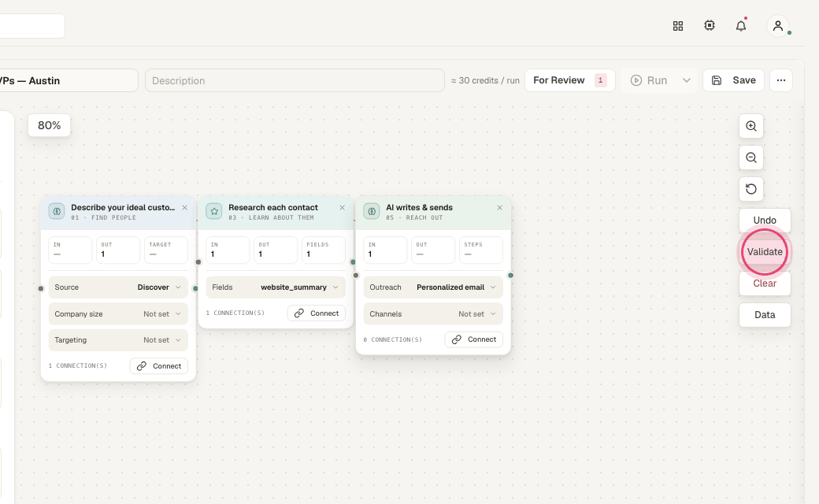Close the Research each contact node
This screenshot has height=504, width=819.
coord(342,207)
